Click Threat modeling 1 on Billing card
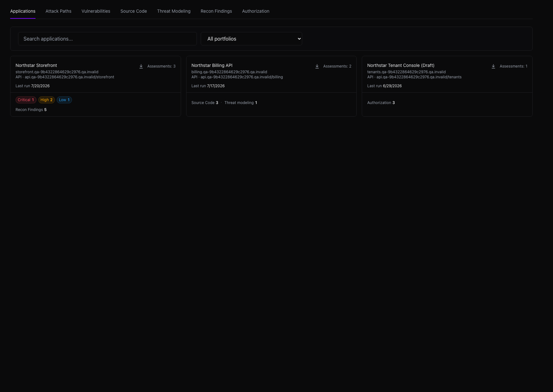The width and height of the screenshot is (553, 392). (241, 103)
